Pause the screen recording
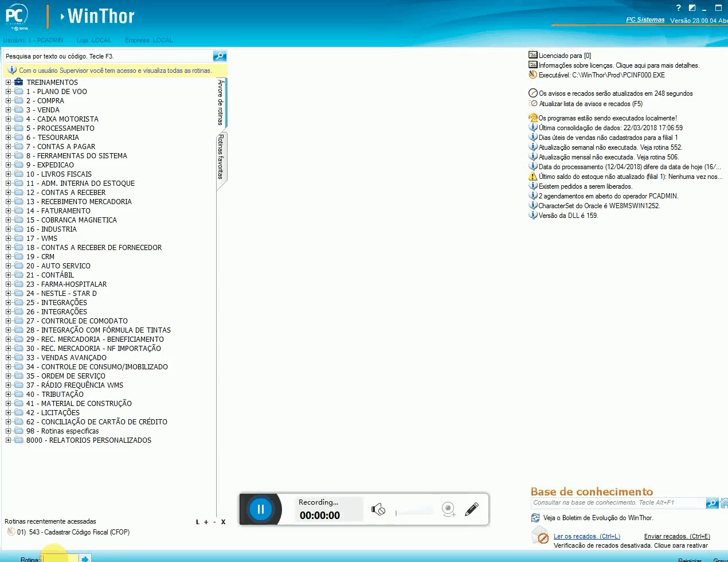728x562 pixels. point(260,509)
